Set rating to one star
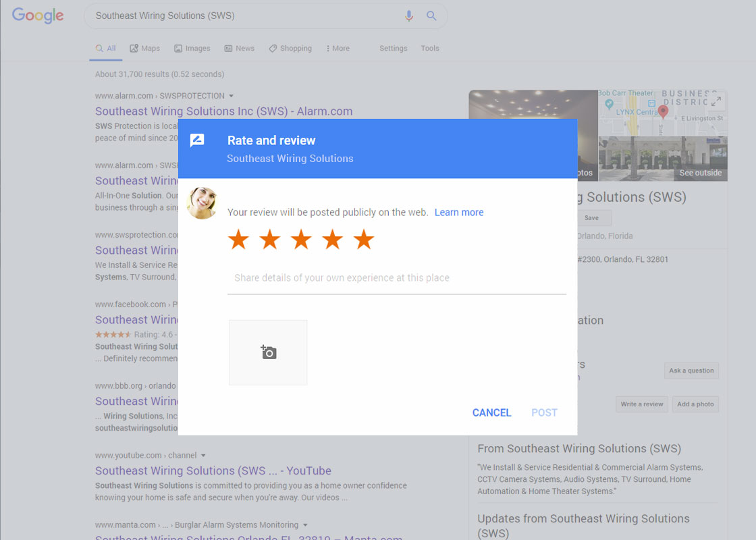 [x=238, y=240]
